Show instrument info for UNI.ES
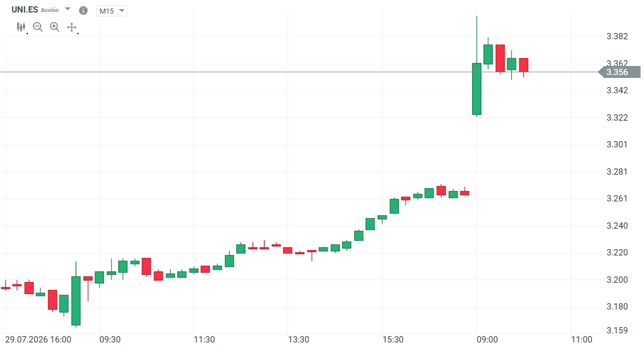644x351 pixels. (x=84, y=11)
